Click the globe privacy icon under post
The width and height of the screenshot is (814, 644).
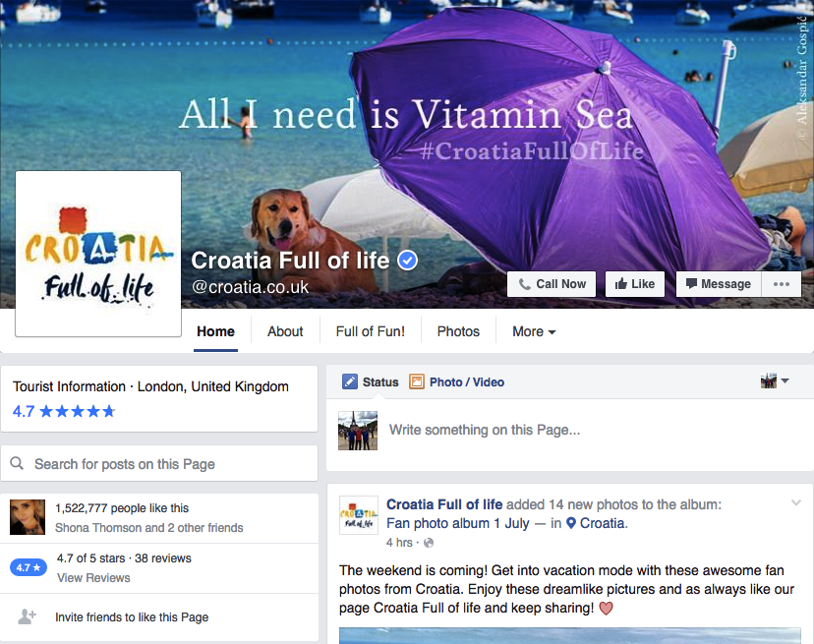[x=429, y=543]
